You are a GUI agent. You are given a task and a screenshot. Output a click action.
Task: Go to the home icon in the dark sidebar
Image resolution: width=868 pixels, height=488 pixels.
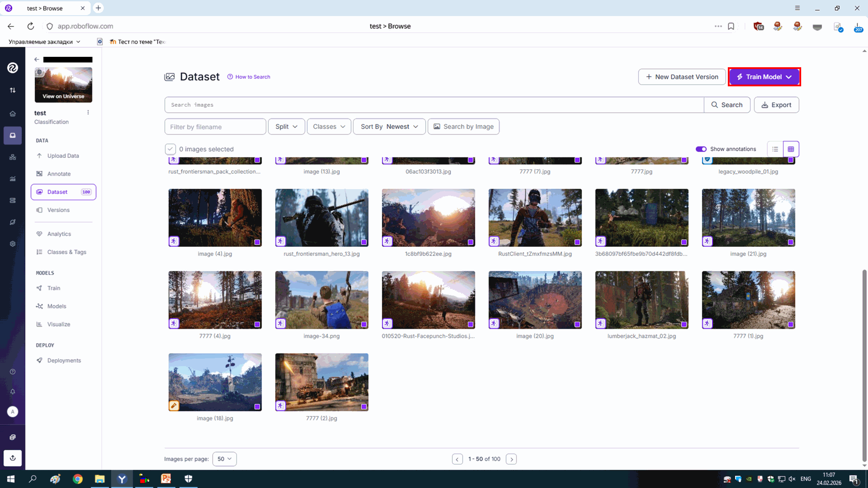tap(13, 114)
